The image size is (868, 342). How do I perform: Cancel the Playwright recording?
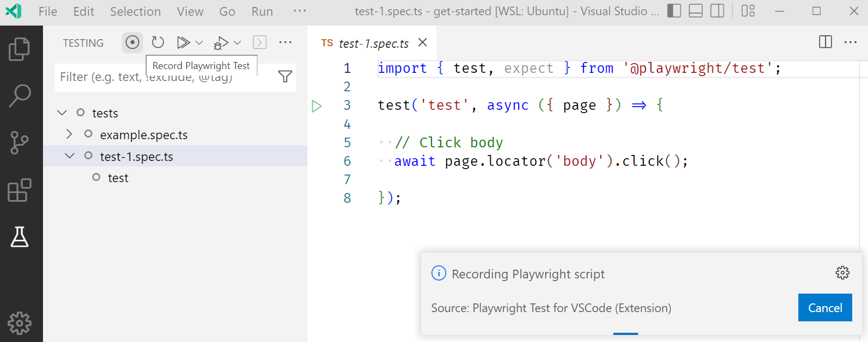click(x=825, y=308)
